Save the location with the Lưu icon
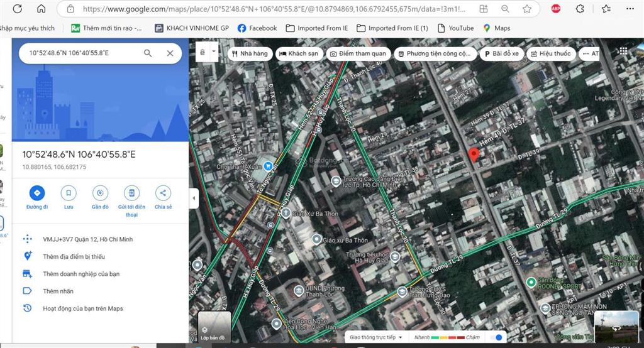 tap(69, 193)
